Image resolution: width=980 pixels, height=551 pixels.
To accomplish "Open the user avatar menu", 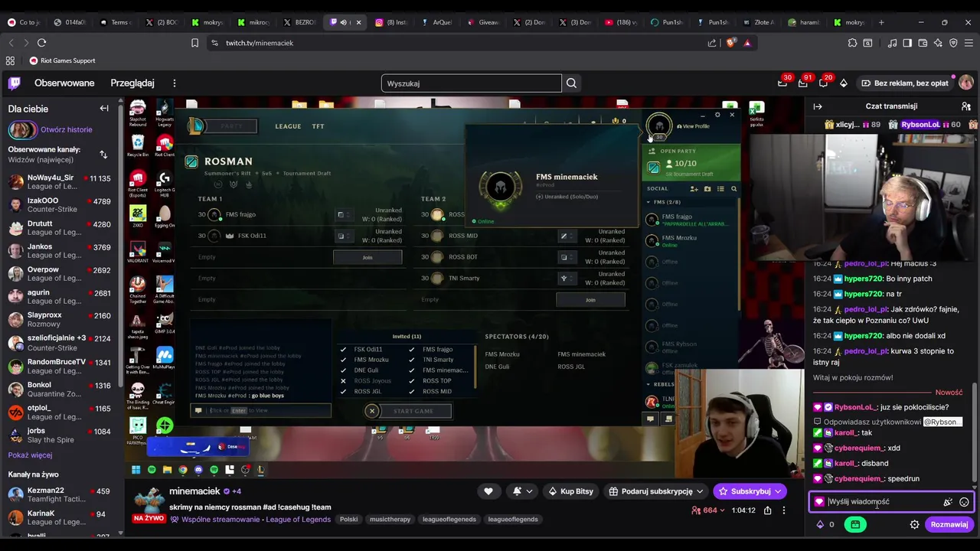I will tap(966, 83).
